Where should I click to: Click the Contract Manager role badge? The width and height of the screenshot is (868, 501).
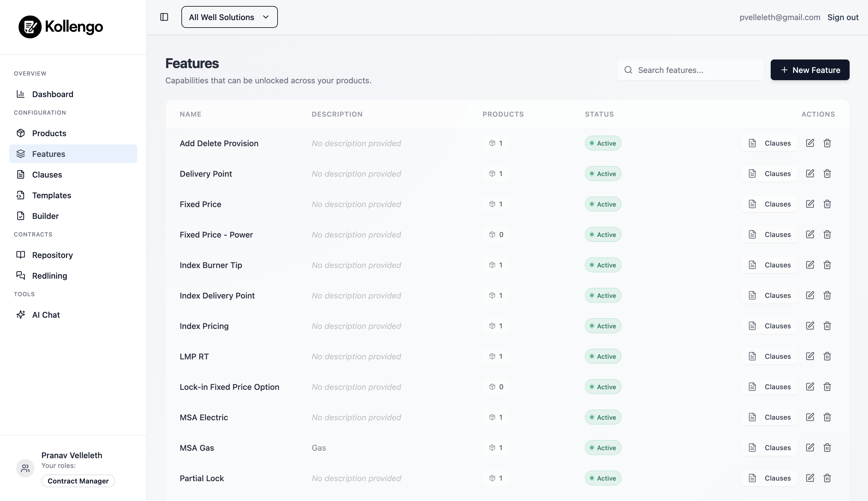78,481
